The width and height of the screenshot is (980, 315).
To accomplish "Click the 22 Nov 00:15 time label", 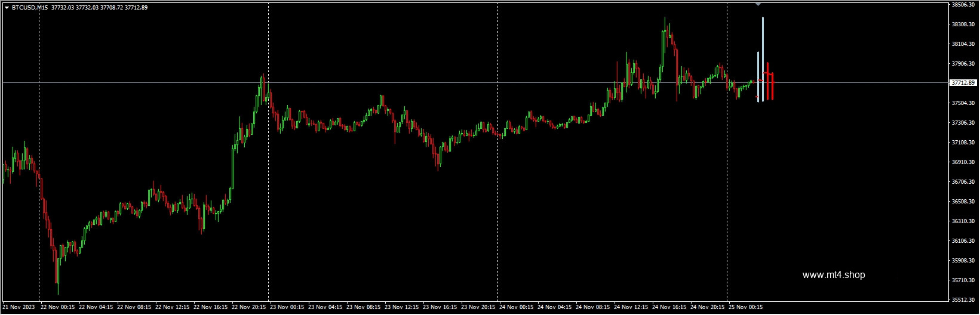I will (x=57, y=308).
